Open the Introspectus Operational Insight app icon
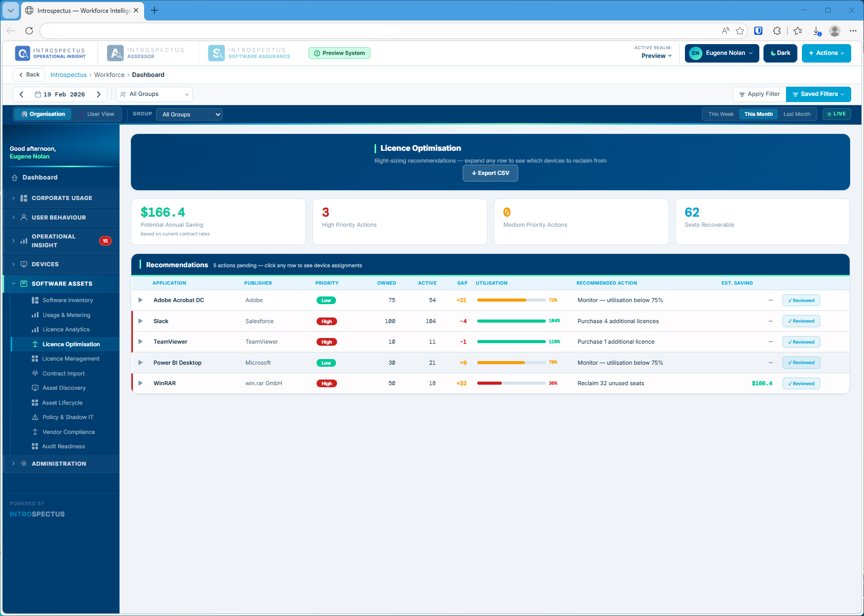The image size is (864, 616). pyautogui.click(x=22, y=53)
